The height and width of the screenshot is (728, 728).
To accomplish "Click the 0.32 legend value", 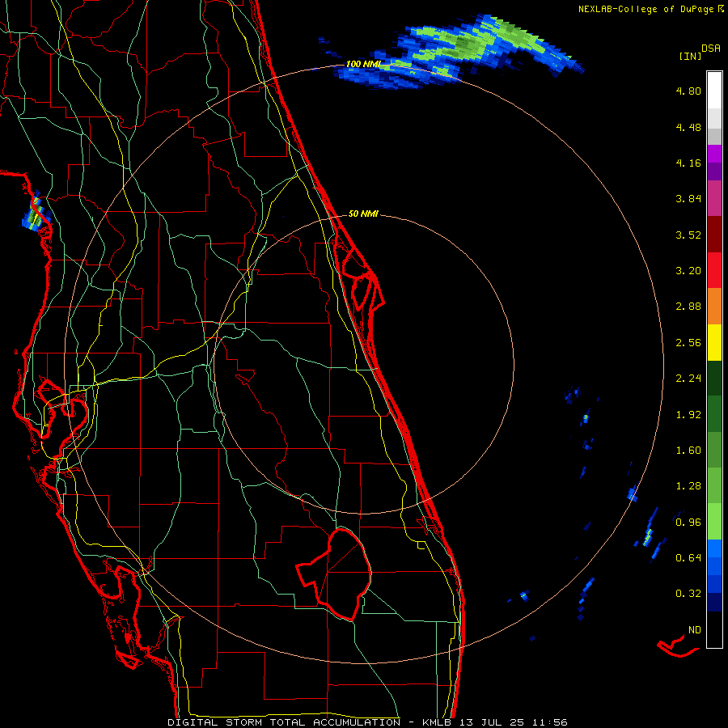I will (x=688, y=594).
